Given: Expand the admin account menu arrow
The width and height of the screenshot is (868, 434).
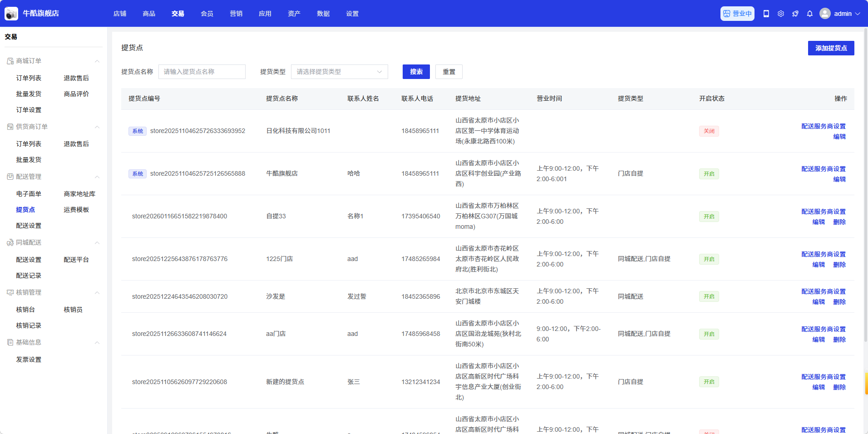Looking at the screenshot, I should tap(858, 14).
